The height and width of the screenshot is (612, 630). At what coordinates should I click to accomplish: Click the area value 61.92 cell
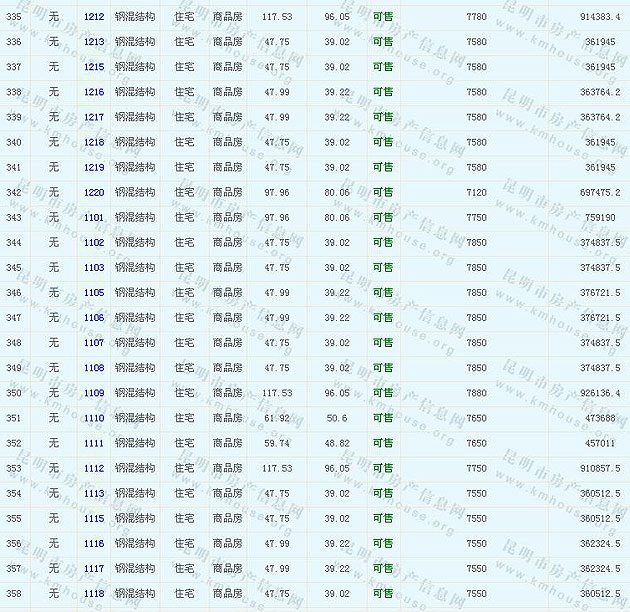(x=277, y=418)
